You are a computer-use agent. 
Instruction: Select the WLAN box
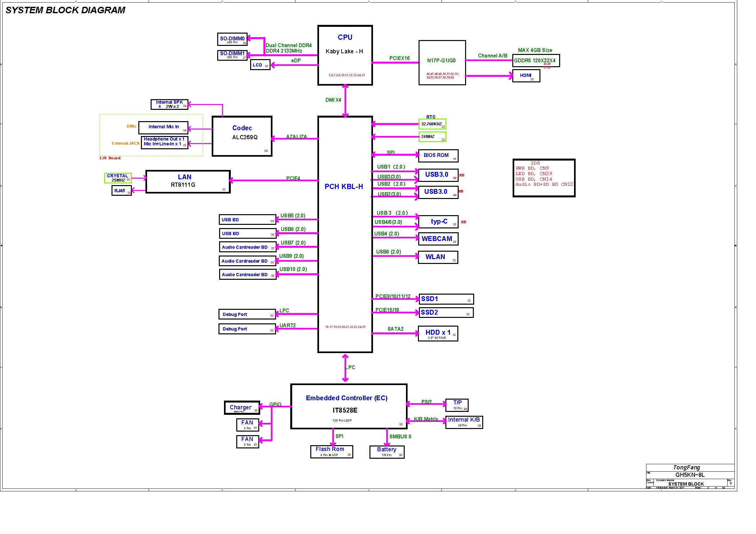(x=438, y=257)
